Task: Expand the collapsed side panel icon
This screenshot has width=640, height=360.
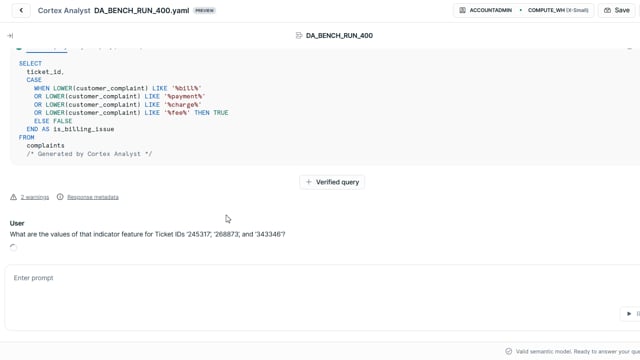Action: 10,36
